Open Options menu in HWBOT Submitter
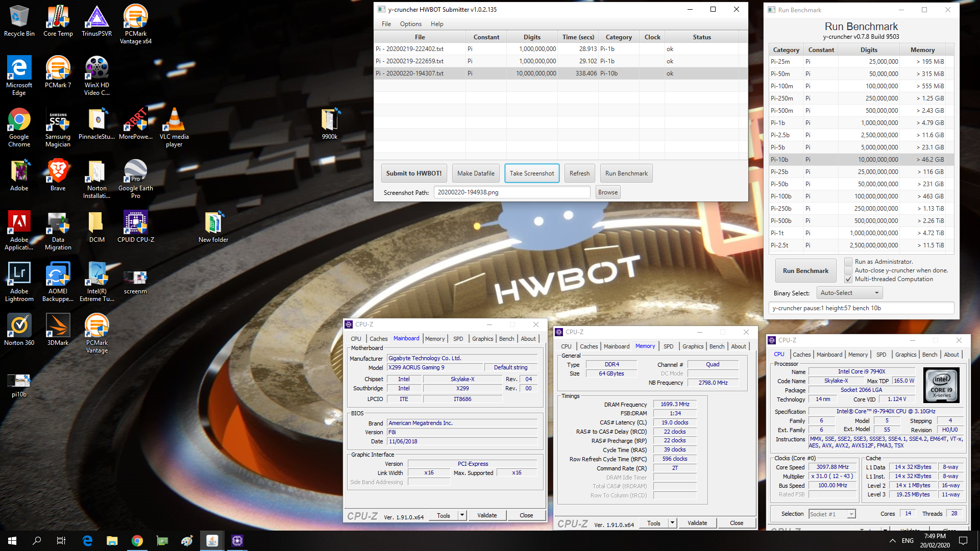This screenshot has width=980, height=551. tap(411, 24)
